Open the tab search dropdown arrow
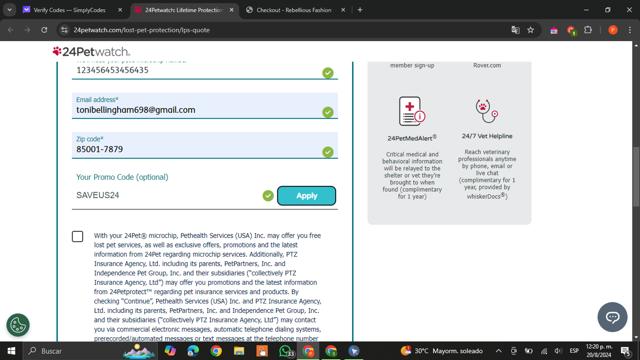 tap(9, 10)
